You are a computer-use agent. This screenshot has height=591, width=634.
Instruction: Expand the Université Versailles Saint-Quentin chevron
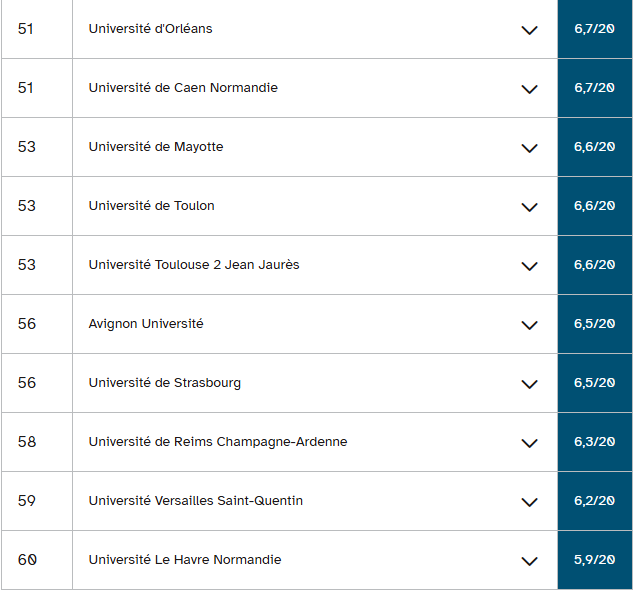click(530, 502)
